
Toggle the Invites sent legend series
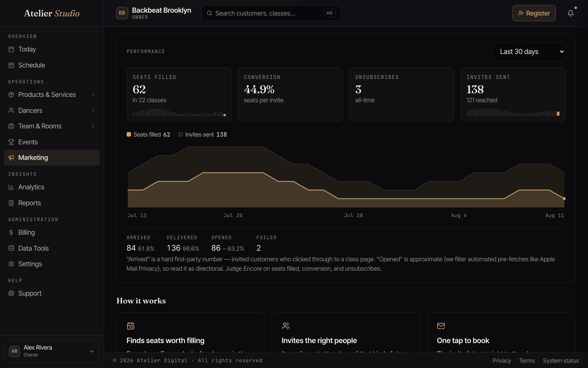point(203,135)
